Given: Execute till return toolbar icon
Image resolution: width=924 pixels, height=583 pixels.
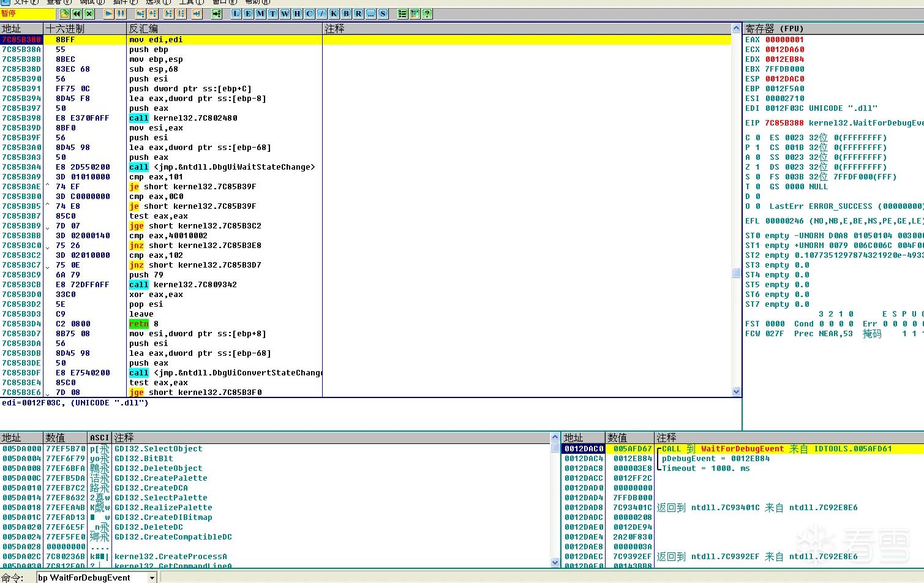Looking at the screenshot, I should [197, 13].
